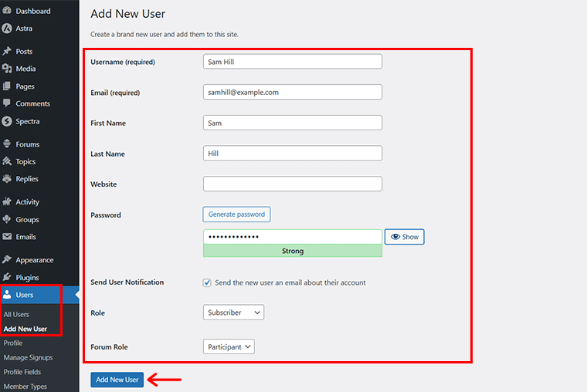Image resolution: width=587 pixels, height=392 pixels.
Task: Click the Dashboard gauge icon
Action: tap(7, 11)
